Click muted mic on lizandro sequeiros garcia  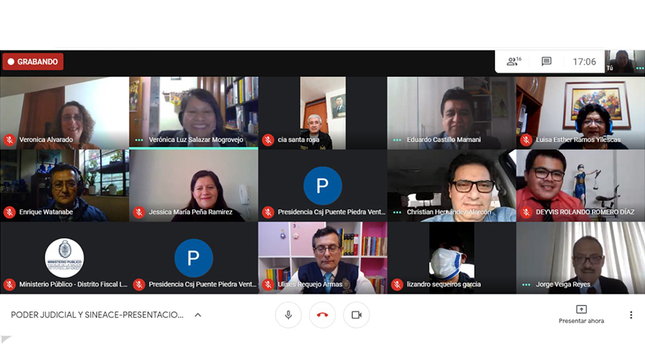click(397, 284)
